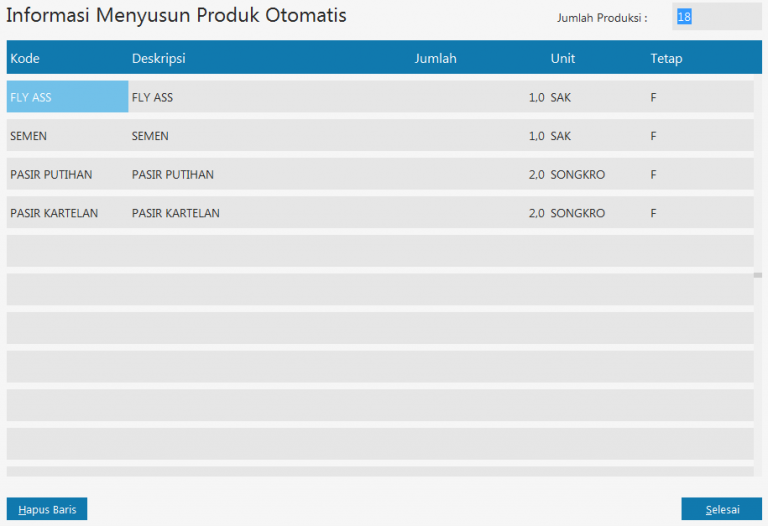The width and height of the screenshot is (768, 526).
Task: Click the quantity 2,0 in PASIR PUTIHAN row
Action: click(535, 174)
